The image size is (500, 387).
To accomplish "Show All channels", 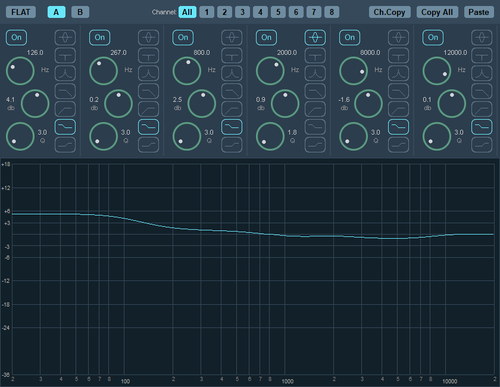I will click(187, 12).
